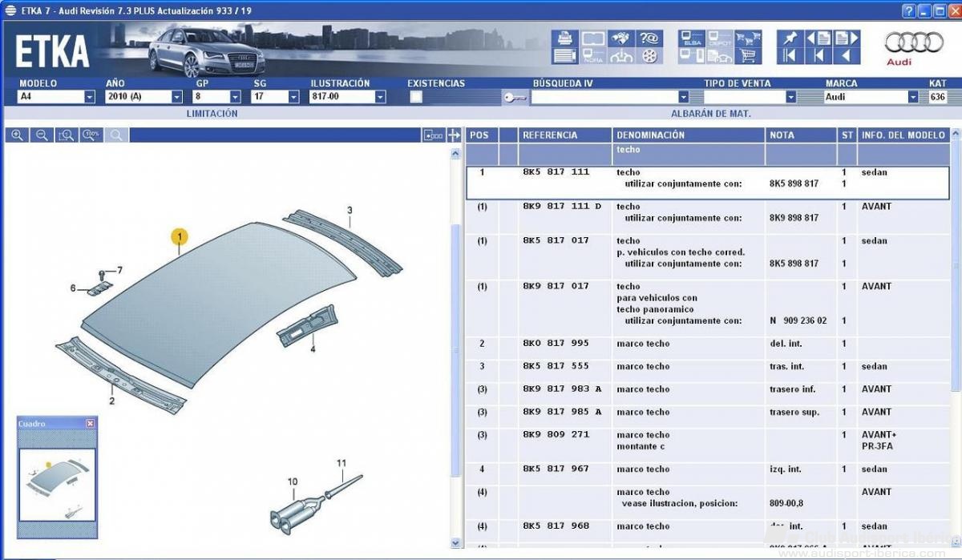Viewport: 962px width, 560px height.
Task: Open the ILUSTRACIÓN dropdown 817-00
Action: point(380,97)
